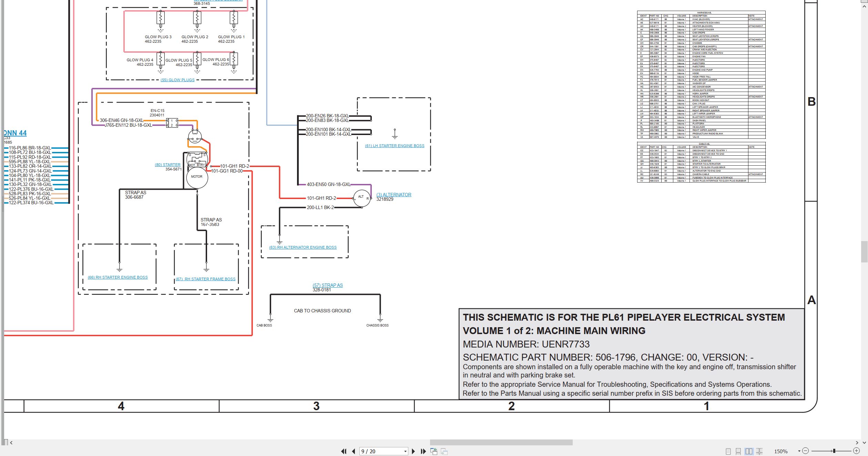The image size is (868, 456).
Task: Click the 101-GG1 RD-00 wire label
Action: [x=227, y=171]
